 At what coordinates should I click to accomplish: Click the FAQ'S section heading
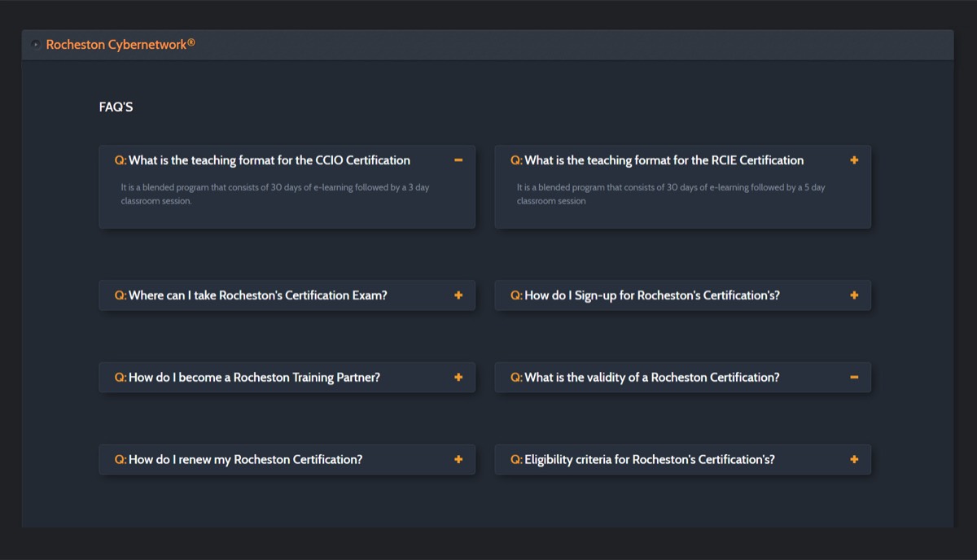point(116,107)
